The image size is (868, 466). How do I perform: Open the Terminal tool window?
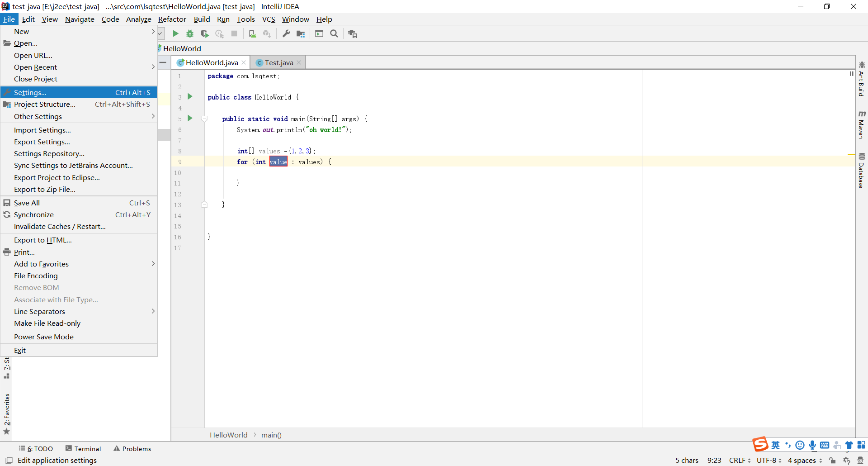[83, 449]
